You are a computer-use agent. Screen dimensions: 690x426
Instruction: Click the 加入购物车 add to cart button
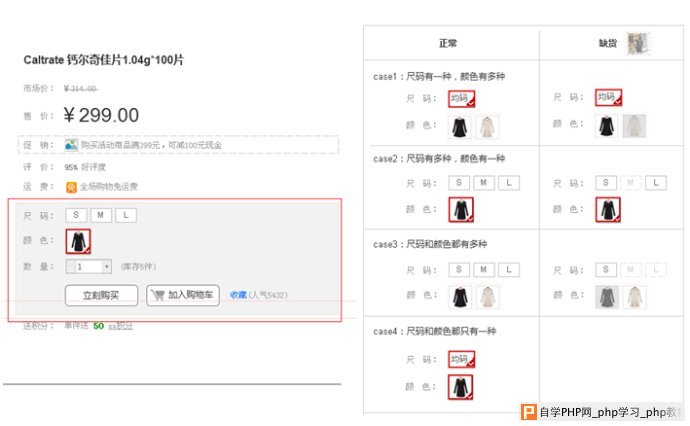183,295
